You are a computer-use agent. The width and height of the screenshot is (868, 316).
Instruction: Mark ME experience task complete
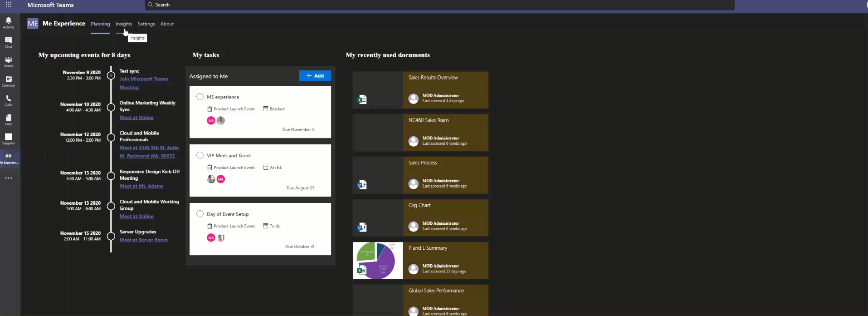pyautogui.click(x=200, y=97)
